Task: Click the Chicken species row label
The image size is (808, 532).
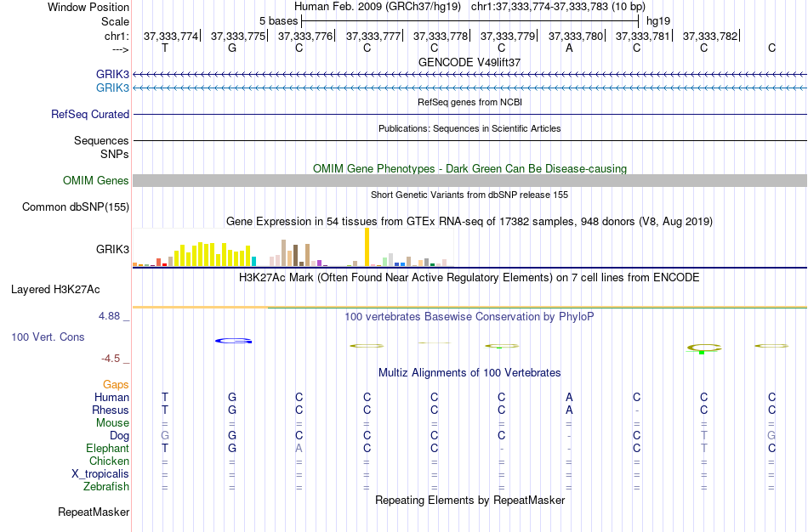Action: (109, 461)
